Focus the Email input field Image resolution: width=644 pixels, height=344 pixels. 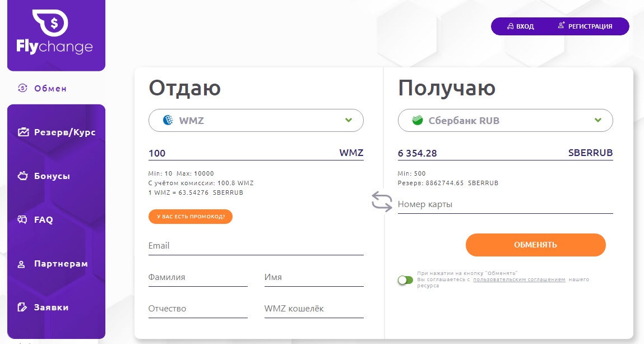(x=256, y=246)
